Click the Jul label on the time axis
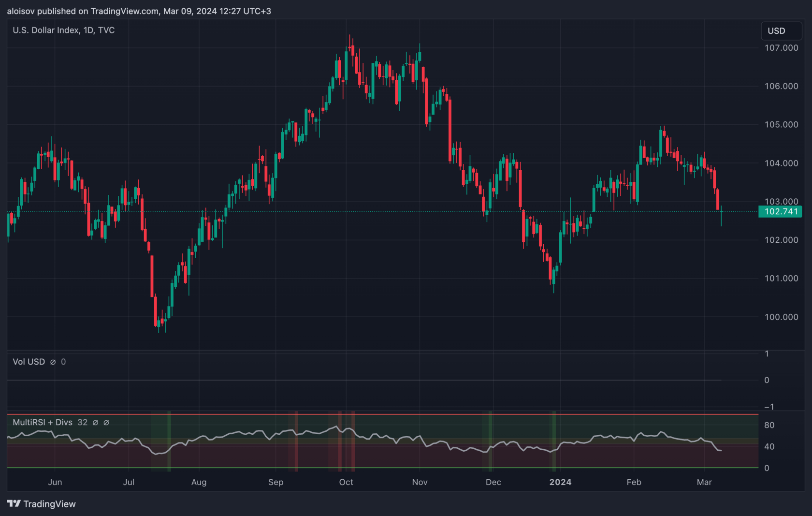 tap(129, 482)
